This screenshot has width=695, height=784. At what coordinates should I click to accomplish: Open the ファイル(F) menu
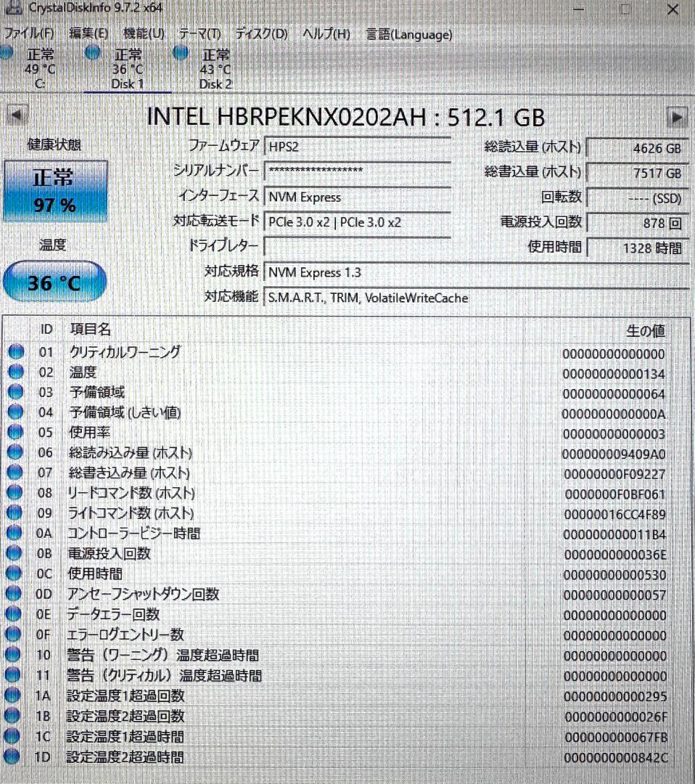click(x=29, y=34)
